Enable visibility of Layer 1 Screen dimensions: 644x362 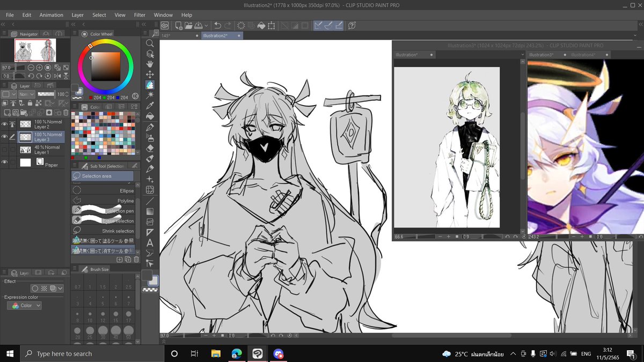(4, 149)
